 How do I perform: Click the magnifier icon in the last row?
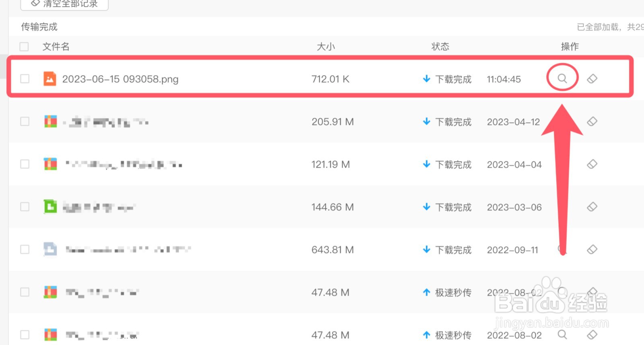[562, 335]
